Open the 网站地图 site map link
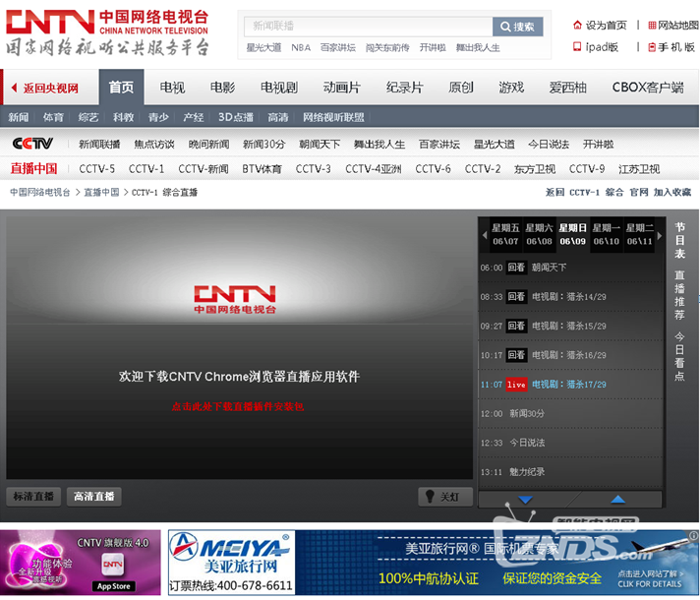This screenshot has width=700, height=600. coord(673,26)
